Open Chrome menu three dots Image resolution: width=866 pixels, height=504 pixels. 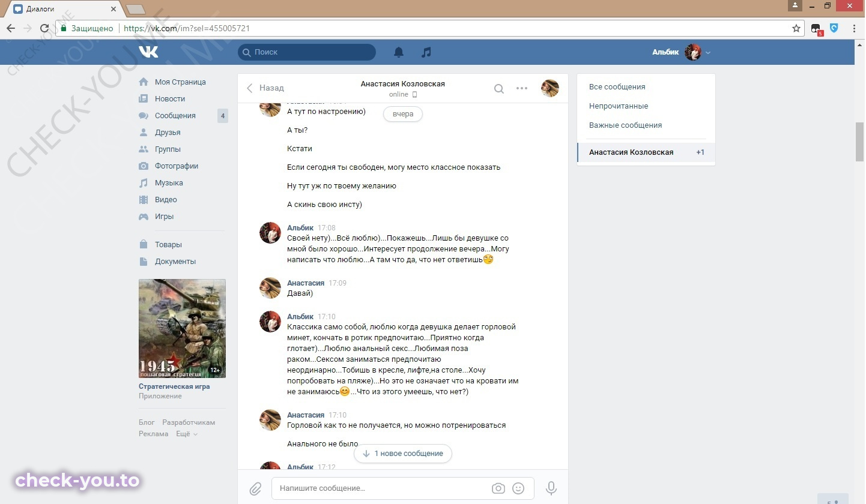pos(854,28)
